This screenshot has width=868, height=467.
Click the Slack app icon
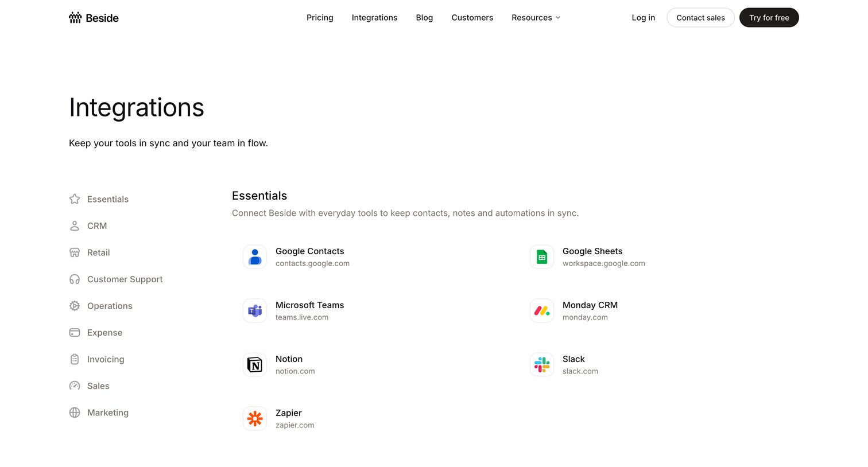542,365
